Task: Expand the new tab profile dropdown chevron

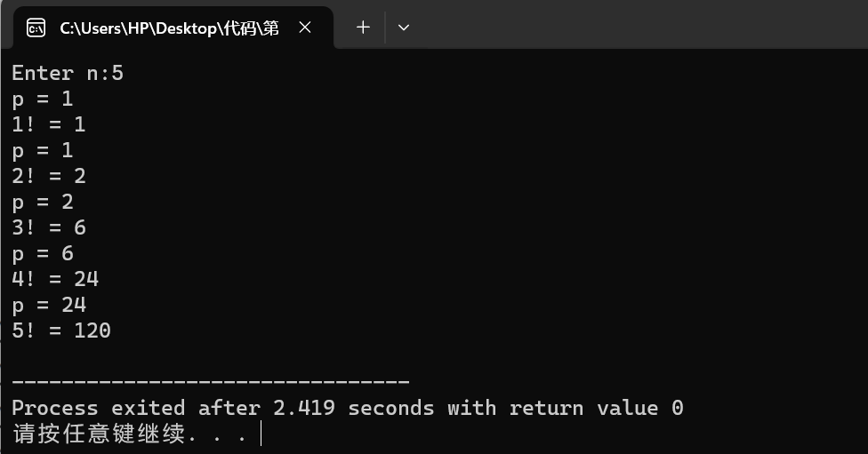Action: point(404,27)
